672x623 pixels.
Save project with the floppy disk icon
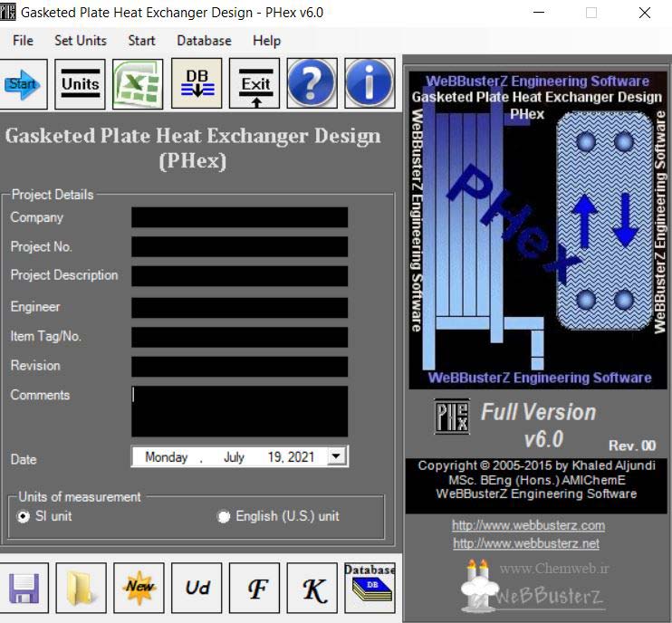(x=23, y=589)
